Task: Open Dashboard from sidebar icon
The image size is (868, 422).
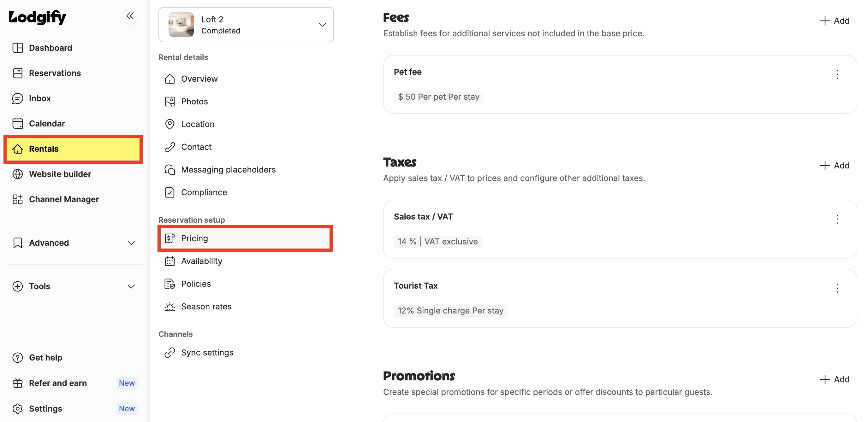Action: (18, 48)
